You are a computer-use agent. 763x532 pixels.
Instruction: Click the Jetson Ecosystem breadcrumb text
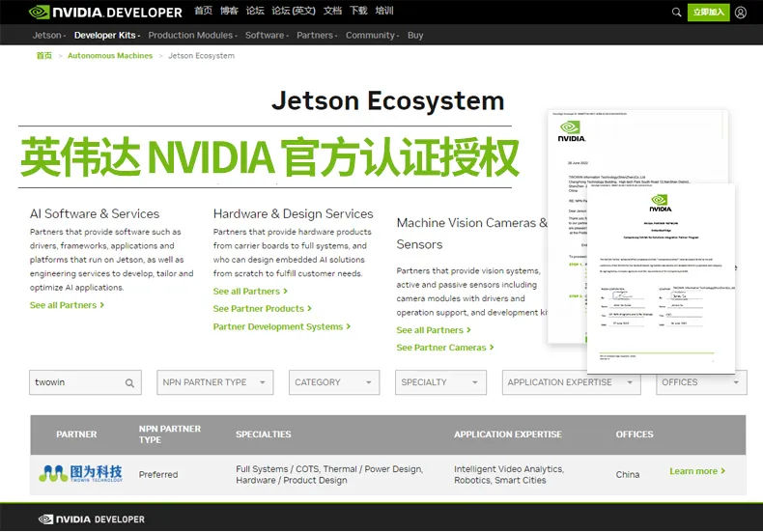click(202, 55)
